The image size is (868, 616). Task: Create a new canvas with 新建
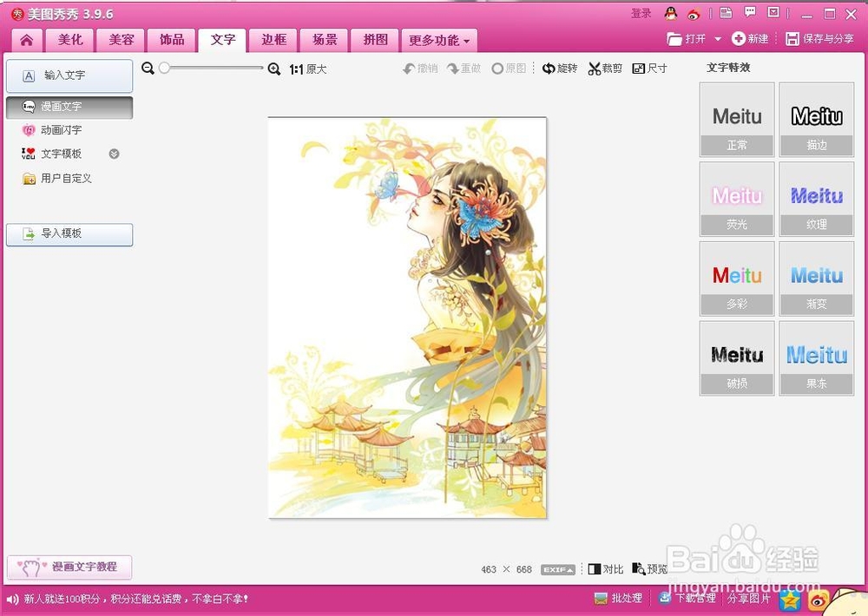coord(750,39)
